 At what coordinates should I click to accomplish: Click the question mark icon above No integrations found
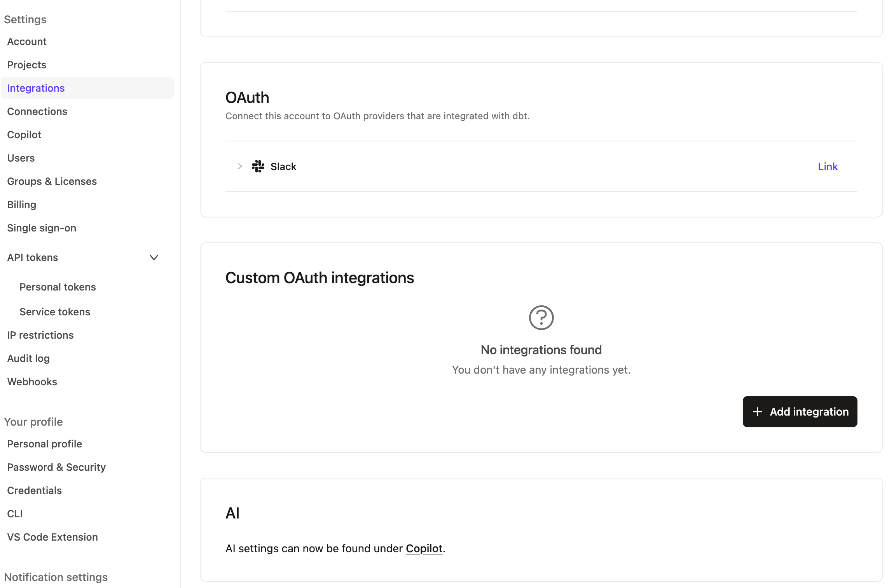pyautogui.click(x=541, y=317)
